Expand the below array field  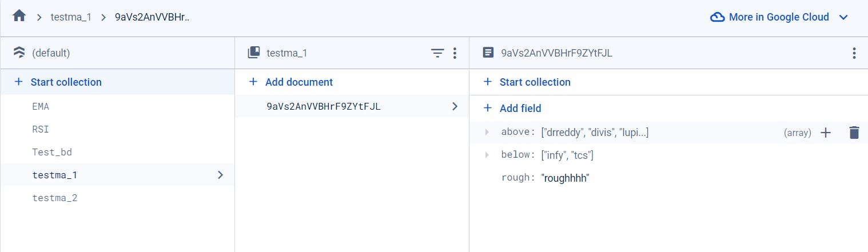487,155
